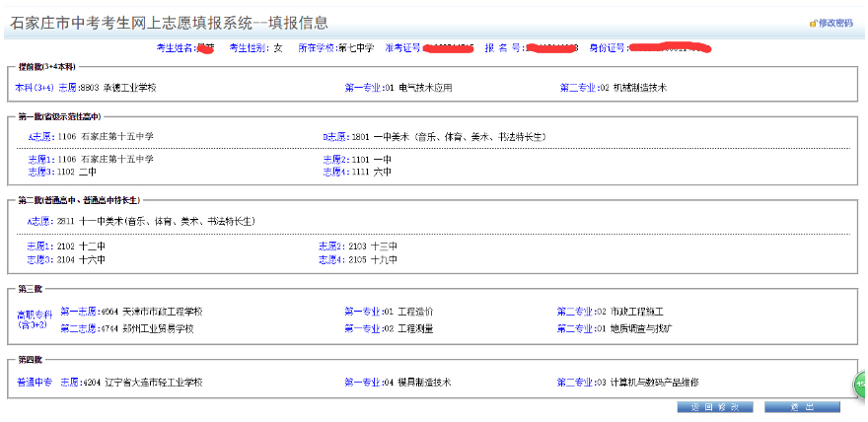
Task: Click 志愿4 with code 1111 六中
Action: click(x=335, y=172)
